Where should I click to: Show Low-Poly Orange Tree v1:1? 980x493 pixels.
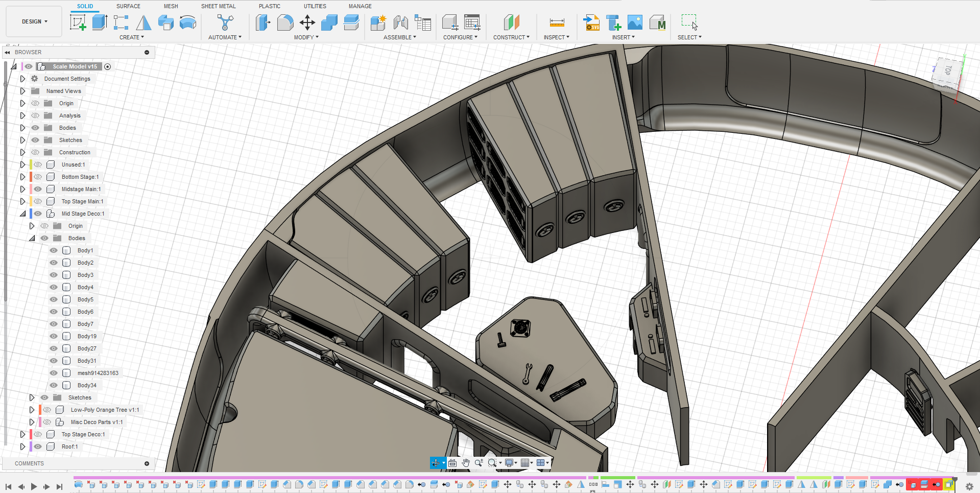[47, 410]
